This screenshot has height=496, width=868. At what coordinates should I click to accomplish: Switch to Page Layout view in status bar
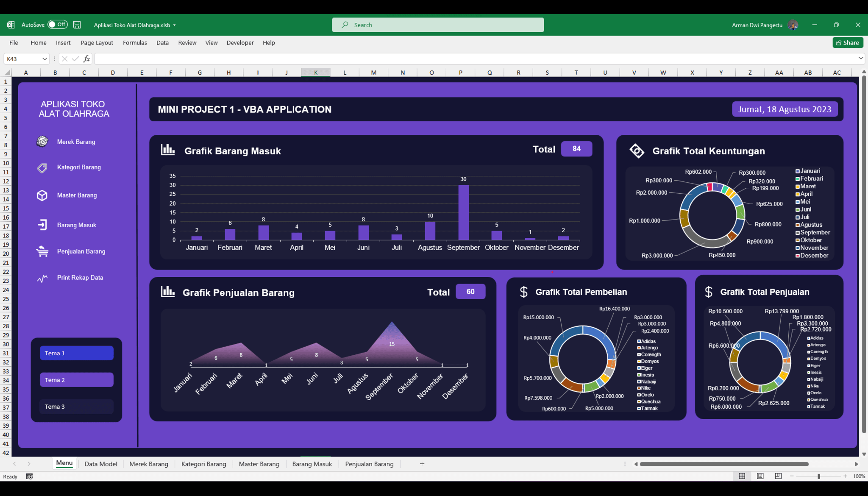760,476
